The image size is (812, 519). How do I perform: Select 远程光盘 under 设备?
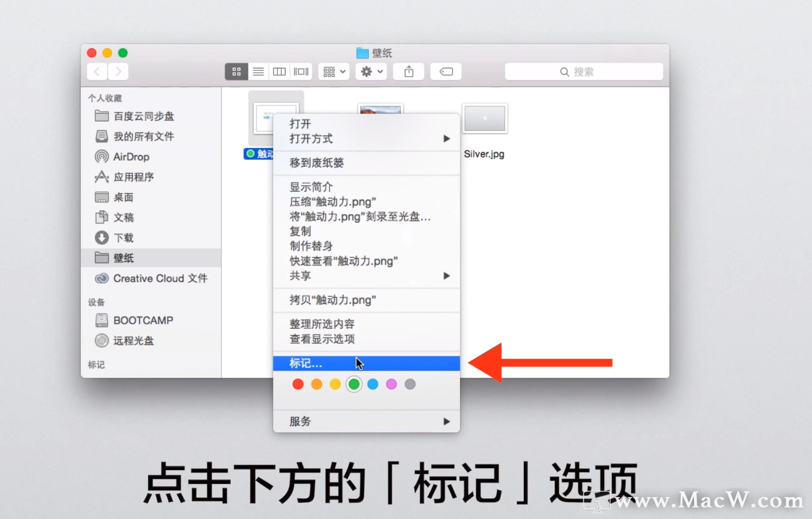coord(151,341)
